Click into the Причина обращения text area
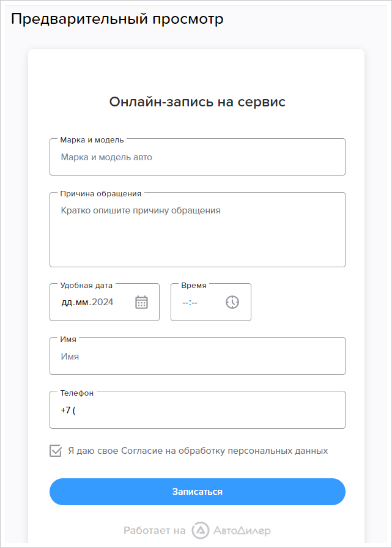This screenshot has width=392, height=548. tap(198, 229)
